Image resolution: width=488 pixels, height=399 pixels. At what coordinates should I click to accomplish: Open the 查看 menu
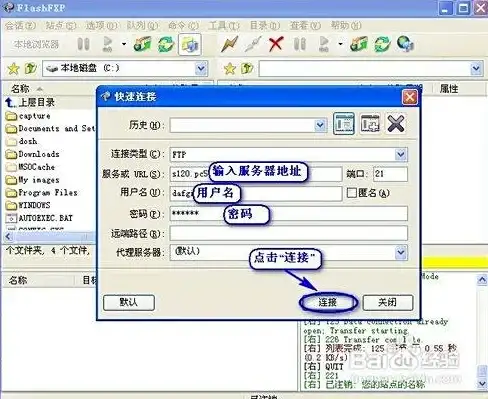tap(305, 25)
